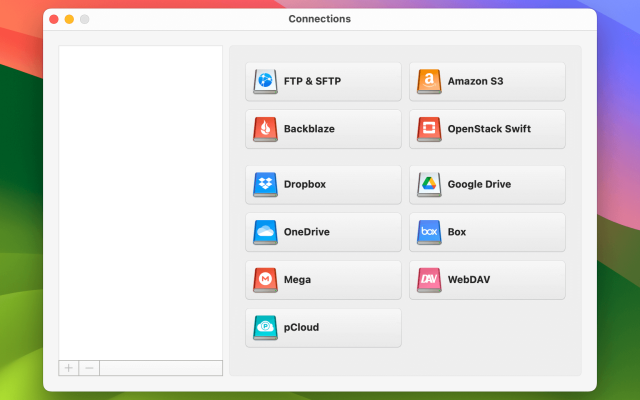Viewport: 640px width, 400px height.
Task: Choose the Amazon S3 connection type
Action: click(x=487, y=81)
